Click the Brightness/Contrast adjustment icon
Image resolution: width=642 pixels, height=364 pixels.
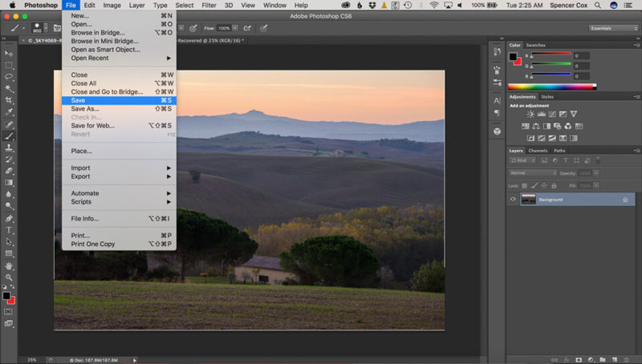(x=530, y=115)
